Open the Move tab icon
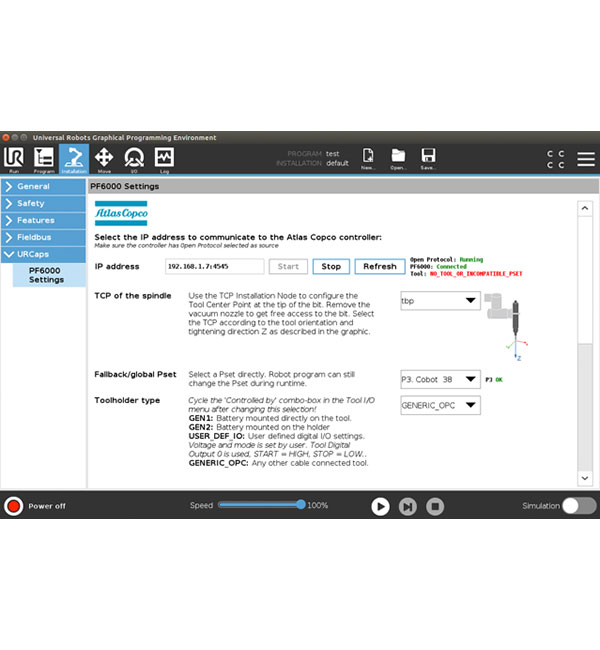Screen dimensions: 600x650 click(x=104, y=159)
